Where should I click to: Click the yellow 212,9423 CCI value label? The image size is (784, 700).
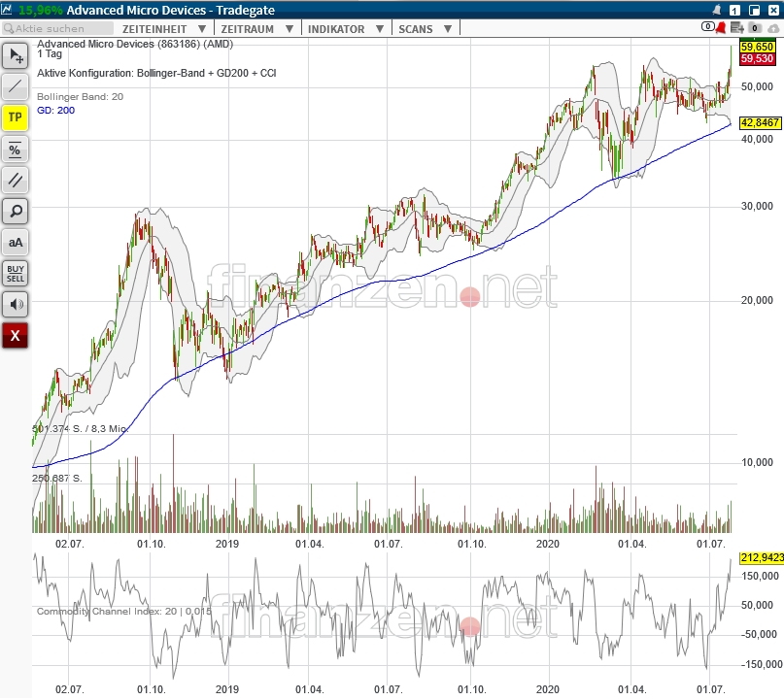tap(762, 557)
